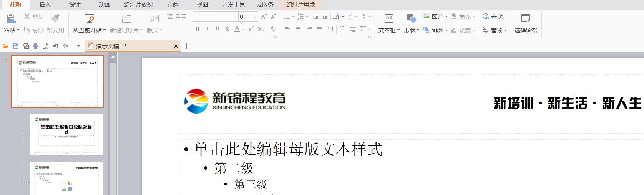Screen dimensions: 644x195
Task: Open the 幻灯片母版 (Slide Master) tab
Action: pos(300,5)
